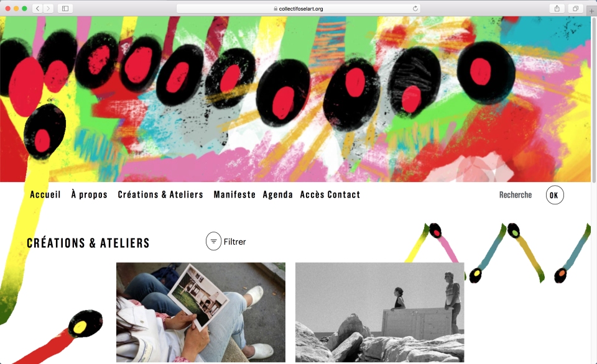The width and height of the screenshot is (597, 364).
Task: Open the black-and-white rocks photo
Action: coord(379,312)
